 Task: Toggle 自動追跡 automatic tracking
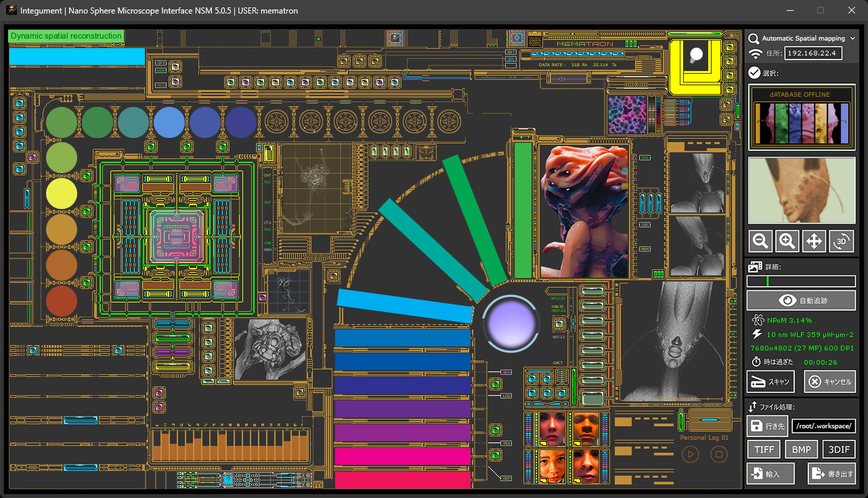pos(801,300)
